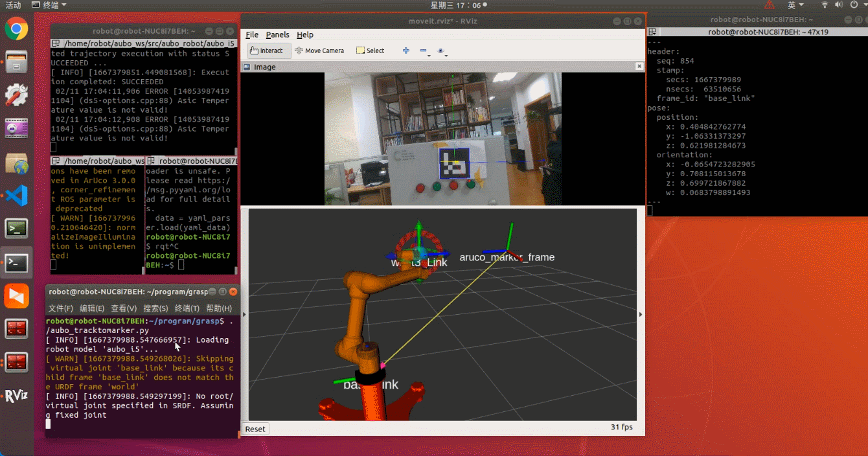Click grid icon of the 47x19 terminal
868x456 pixels.
click(x=653, y=31)
